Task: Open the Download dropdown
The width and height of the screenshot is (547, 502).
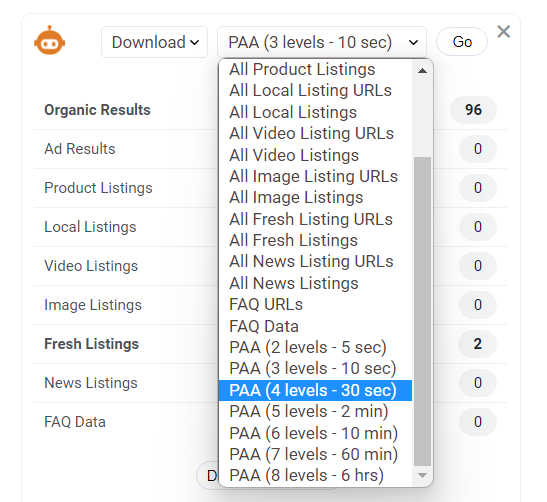Action: 155,42
